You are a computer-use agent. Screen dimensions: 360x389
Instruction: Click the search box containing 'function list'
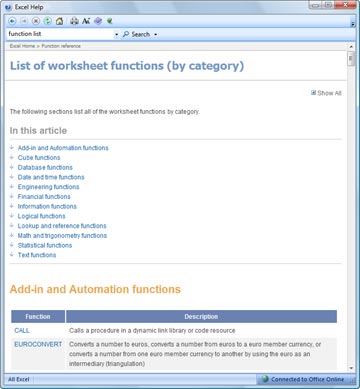(60, 34)
